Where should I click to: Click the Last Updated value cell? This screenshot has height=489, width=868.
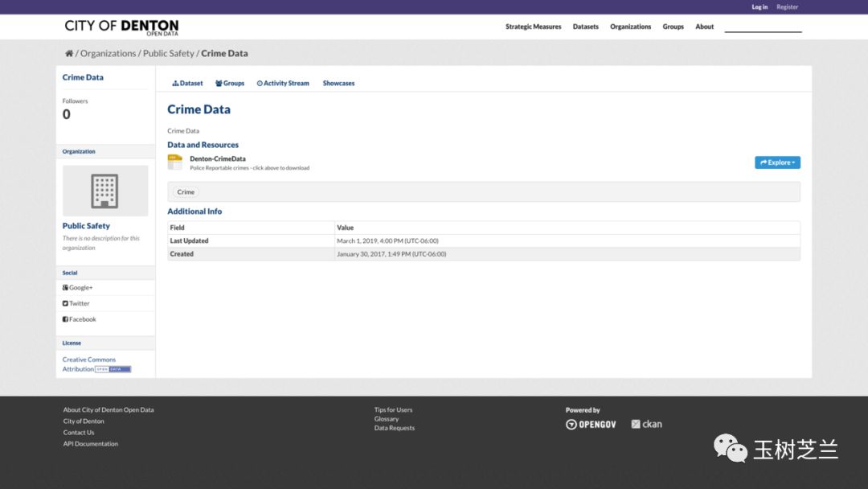coord(567,241)
